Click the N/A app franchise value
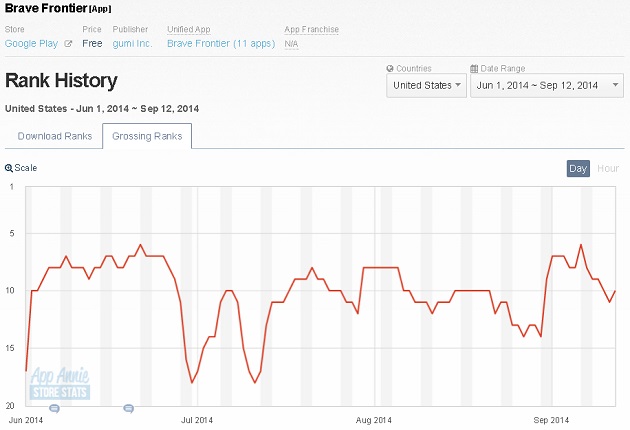The height and width of the screenshot is (430, 630). tap(291, 44)
